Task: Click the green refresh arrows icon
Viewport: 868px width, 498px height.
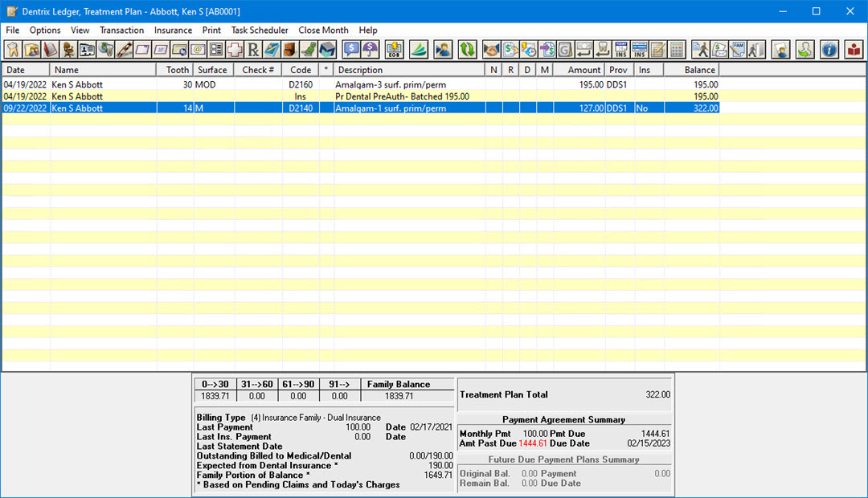Action: click(x=467, y=50)
